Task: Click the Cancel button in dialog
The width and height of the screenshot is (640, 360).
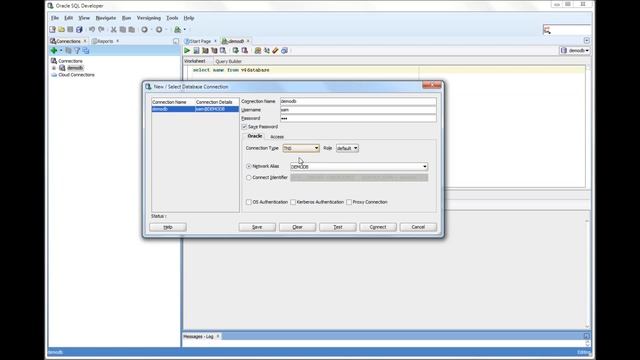Action: tap(418, 227)
